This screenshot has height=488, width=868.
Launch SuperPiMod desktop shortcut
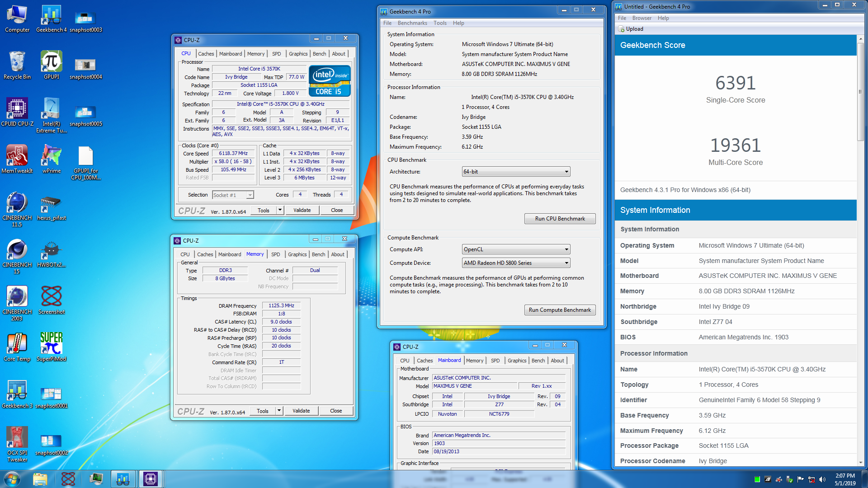52,348
